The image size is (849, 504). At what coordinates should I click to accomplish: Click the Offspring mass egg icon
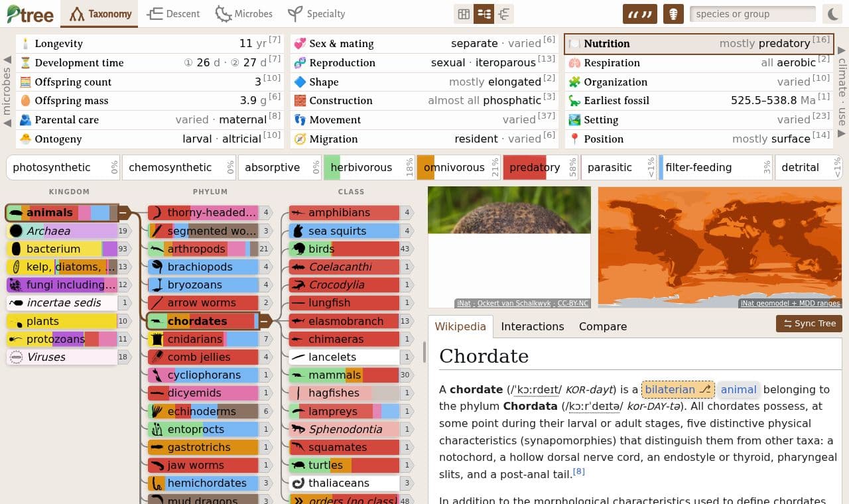coord(25,101)
